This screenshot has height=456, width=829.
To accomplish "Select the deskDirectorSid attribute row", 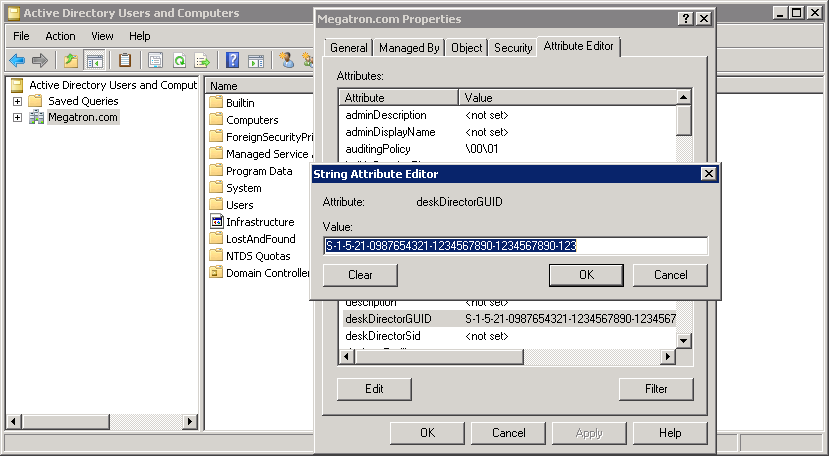I will pyautogui.click(x=508, y=335).
